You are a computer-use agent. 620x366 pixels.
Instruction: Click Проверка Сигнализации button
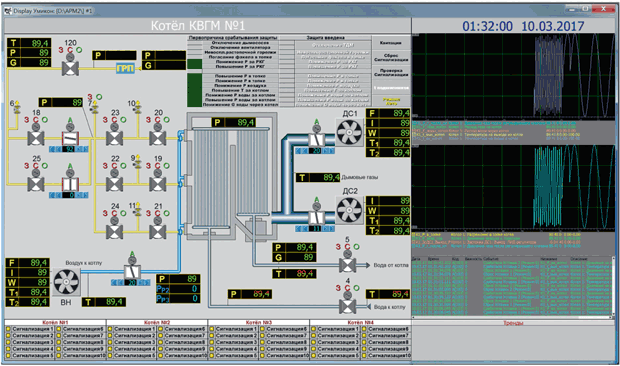pyautogui.click(x=391, y=72)
